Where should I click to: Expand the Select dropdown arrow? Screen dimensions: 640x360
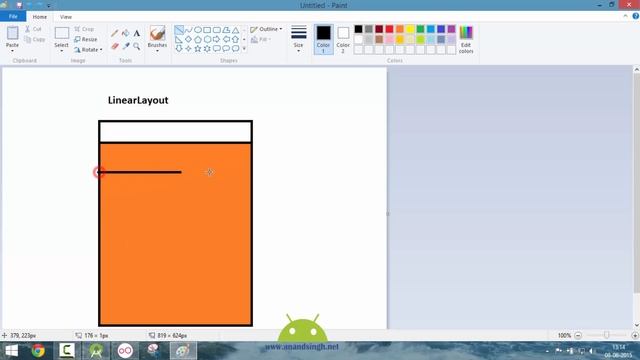[x=62, y=51]
